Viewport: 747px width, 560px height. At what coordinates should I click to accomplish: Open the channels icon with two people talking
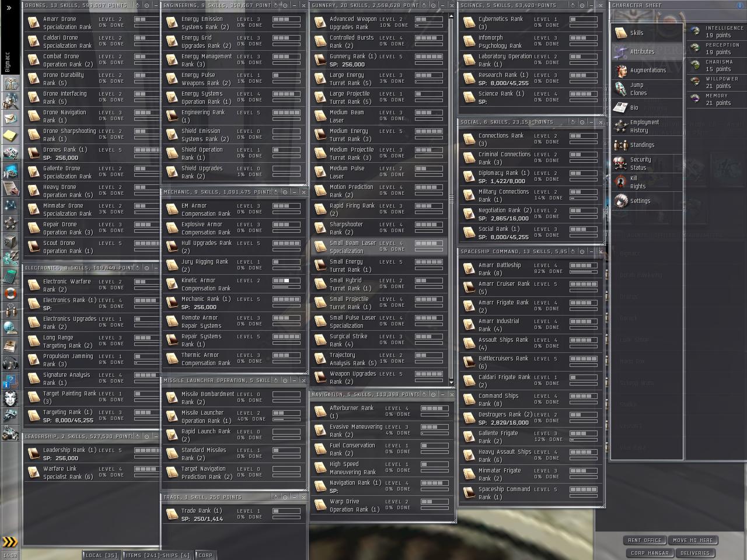click(x=11, y=310)
